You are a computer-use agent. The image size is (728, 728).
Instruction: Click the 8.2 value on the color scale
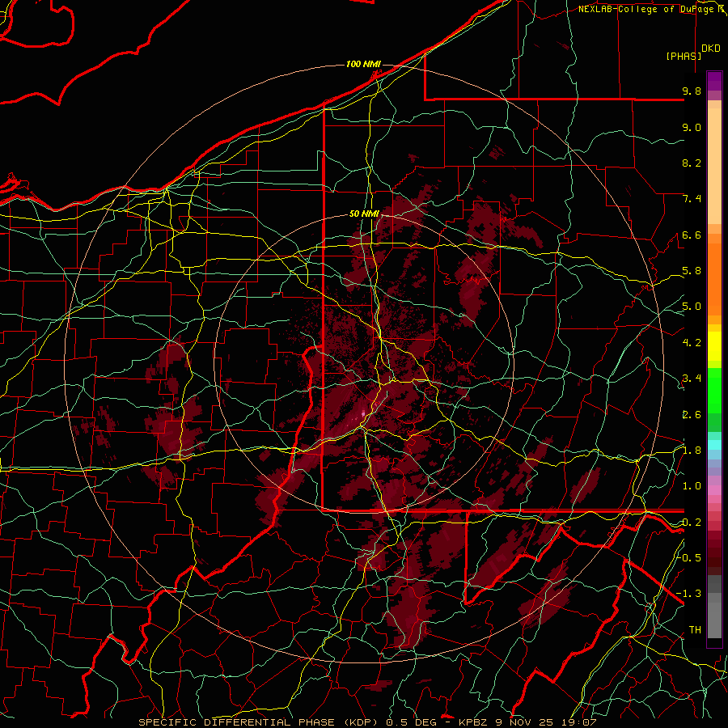click(692, 163)
